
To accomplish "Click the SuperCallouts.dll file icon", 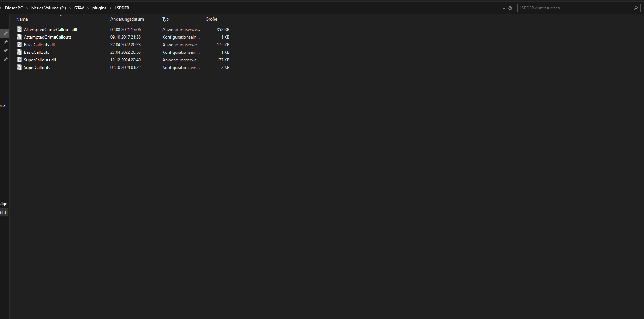I will click(x=19, y=60).
